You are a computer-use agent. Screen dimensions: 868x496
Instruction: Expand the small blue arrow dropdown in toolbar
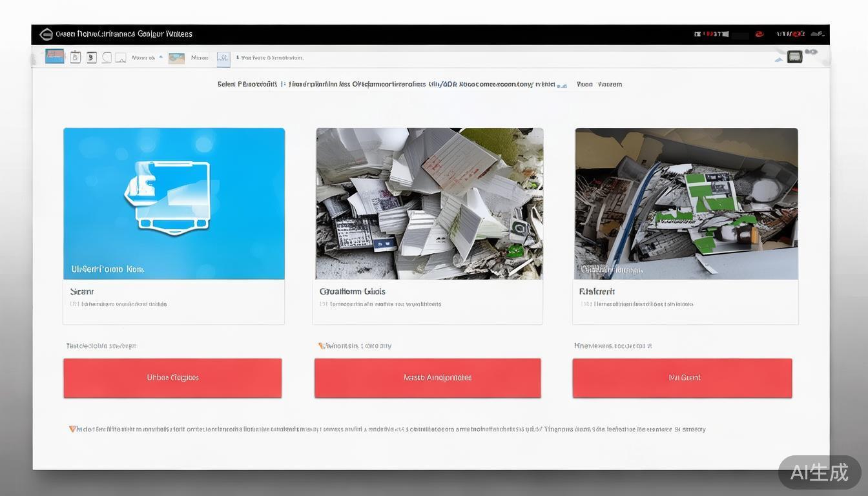[161, 57]
